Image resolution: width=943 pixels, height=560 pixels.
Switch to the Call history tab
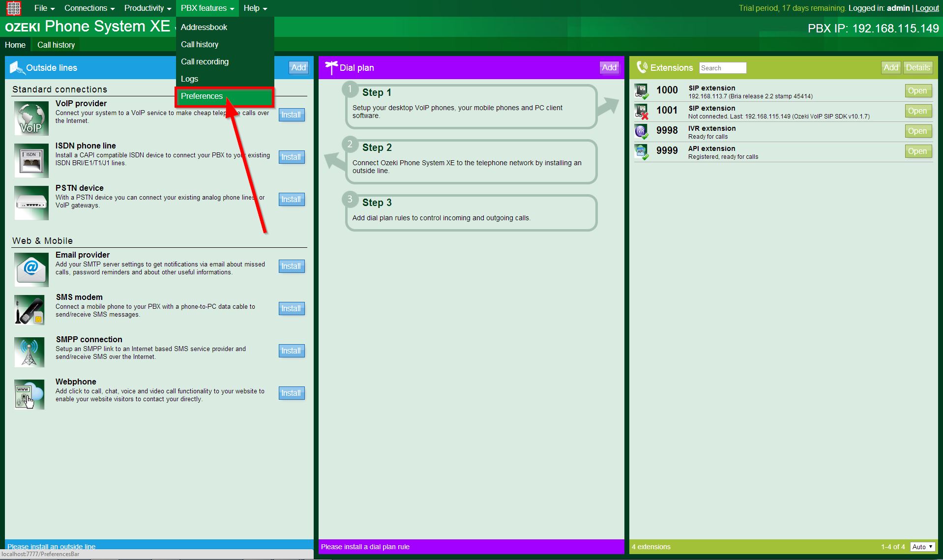(x=56, y=45)
